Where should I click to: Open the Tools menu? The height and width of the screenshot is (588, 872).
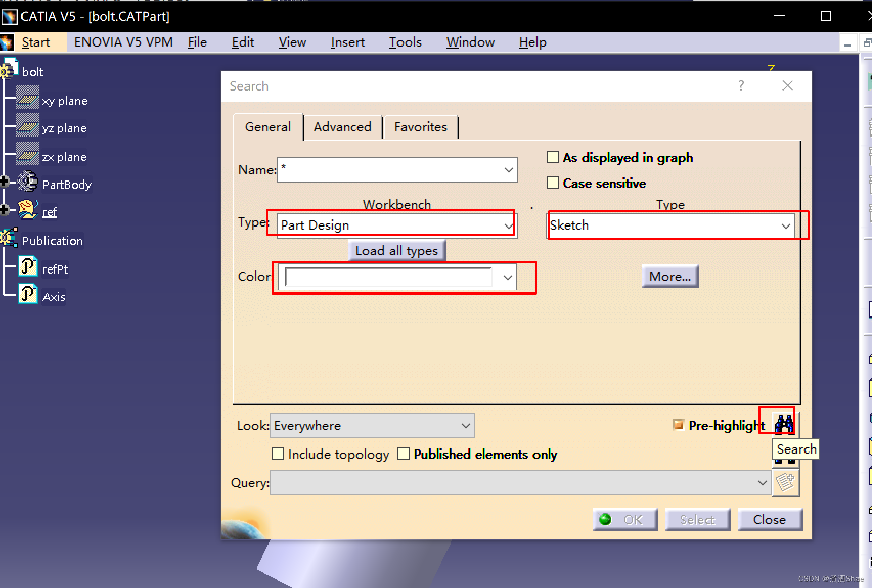(x=405, y=42)
